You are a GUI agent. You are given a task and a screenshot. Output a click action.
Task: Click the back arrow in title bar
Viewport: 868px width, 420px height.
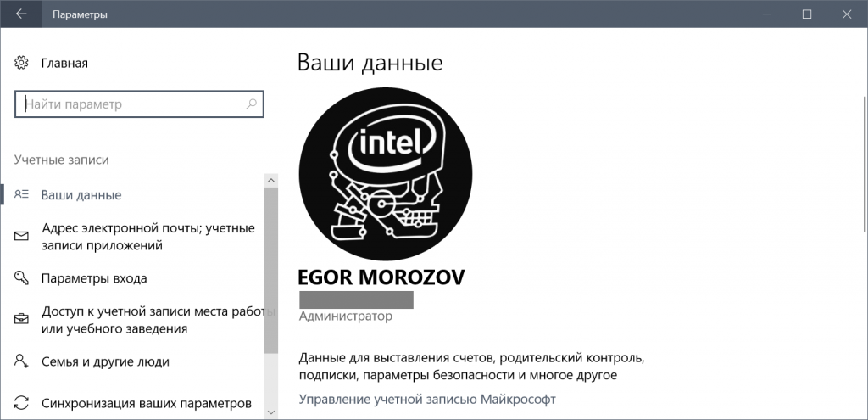(x=21, y=14)
